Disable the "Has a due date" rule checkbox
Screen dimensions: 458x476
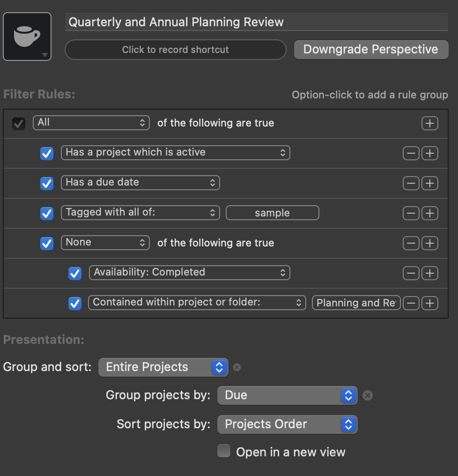click(47, 183)
